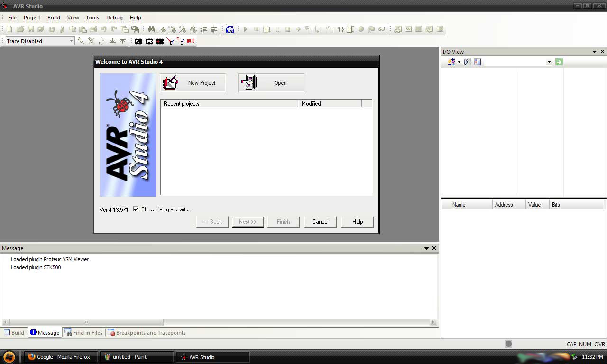This screenshot has width=607, height=364.
Task: Click the Find binoculars icon
Action: [x=151, y=29]
